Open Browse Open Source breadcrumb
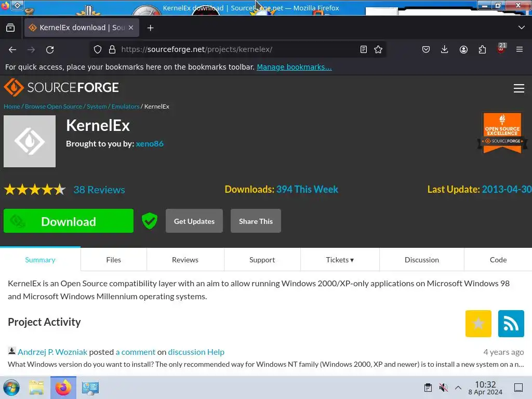 click(x=54, y=107)
